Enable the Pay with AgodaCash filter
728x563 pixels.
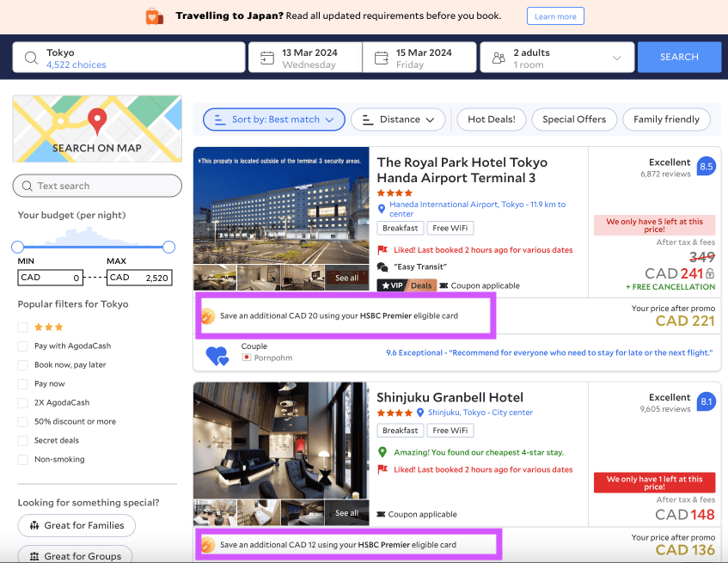pyautogui.click(x=23, y=346)
